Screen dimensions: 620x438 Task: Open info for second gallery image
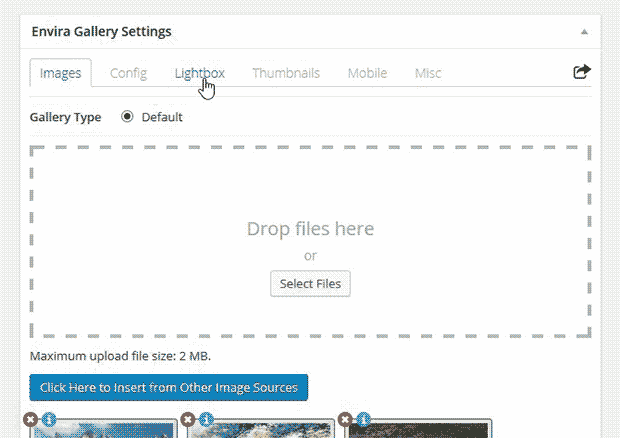click(x=206, y=419)
